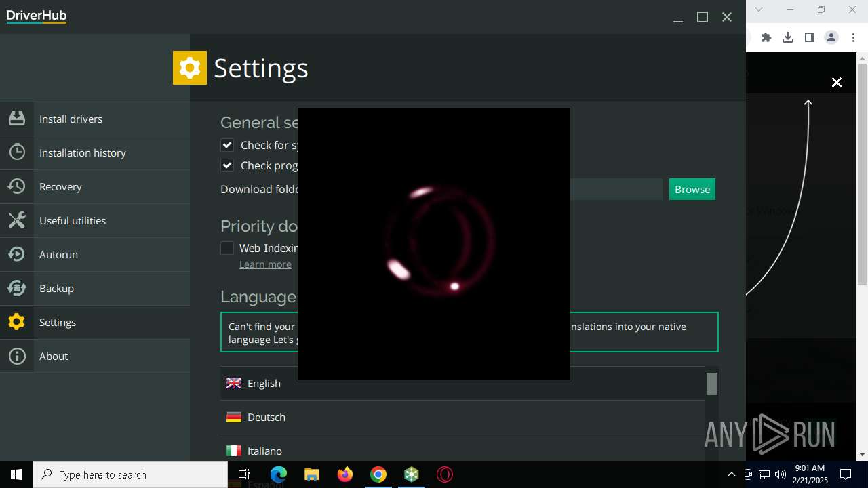Show hidden tray icons chevron
This screenshot has height=488, width=868.
(x=731, y=474)
